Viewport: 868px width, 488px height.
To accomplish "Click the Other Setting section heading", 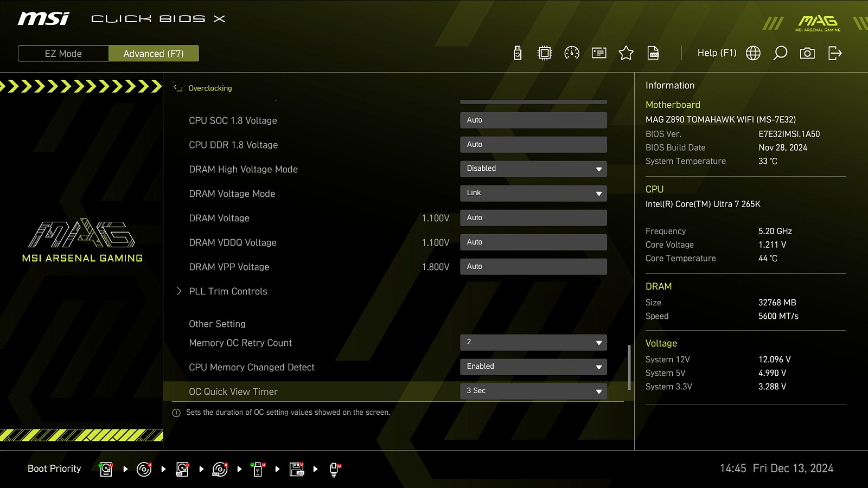I will coord(217,324).
